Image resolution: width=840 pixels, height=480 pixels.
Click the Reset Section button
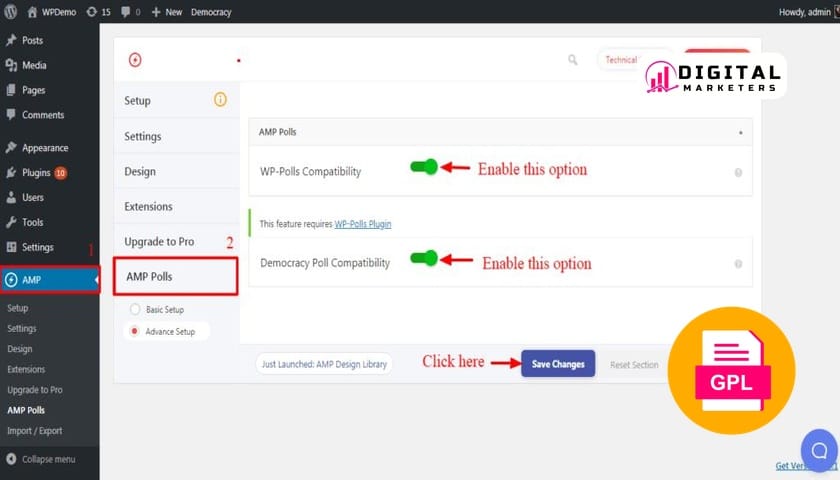634,364
